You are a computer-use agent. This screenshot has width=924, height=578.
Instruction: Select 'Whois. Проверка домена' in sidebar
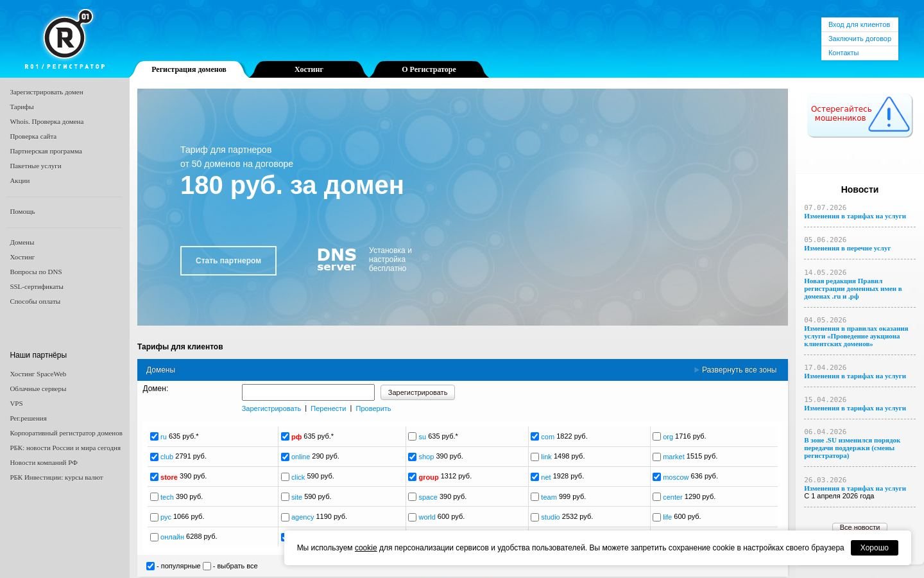pos(47,121)
